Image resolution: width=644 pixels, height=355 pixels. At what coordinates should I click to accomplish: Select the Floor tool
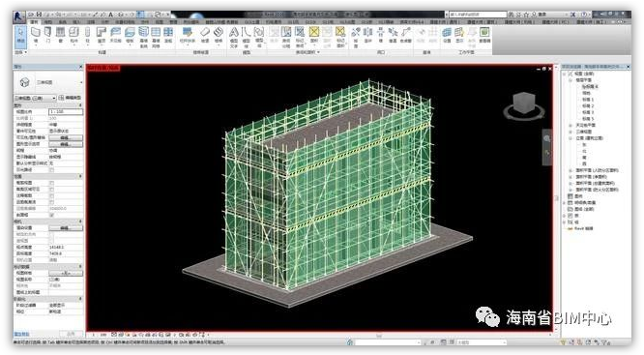[130, 36]
